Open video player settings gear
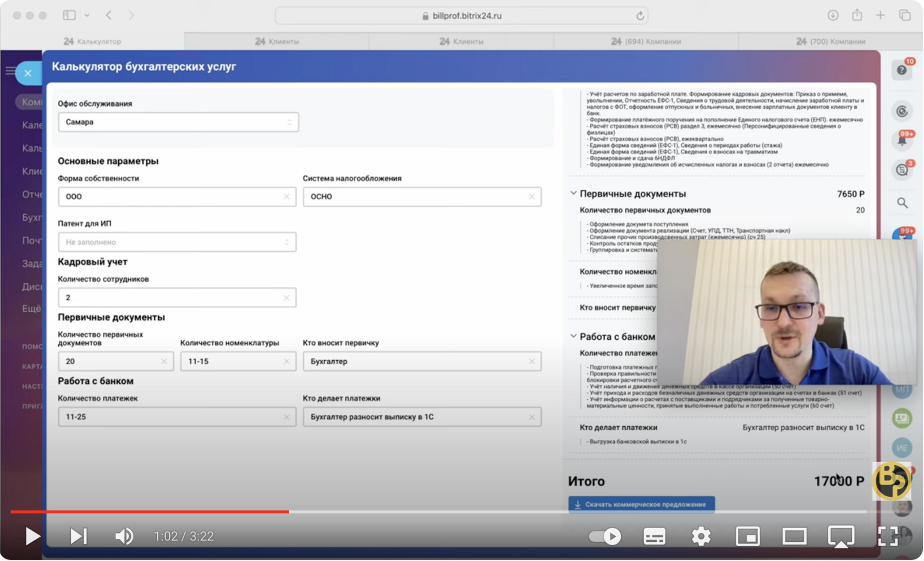 [x=701, y=536]
